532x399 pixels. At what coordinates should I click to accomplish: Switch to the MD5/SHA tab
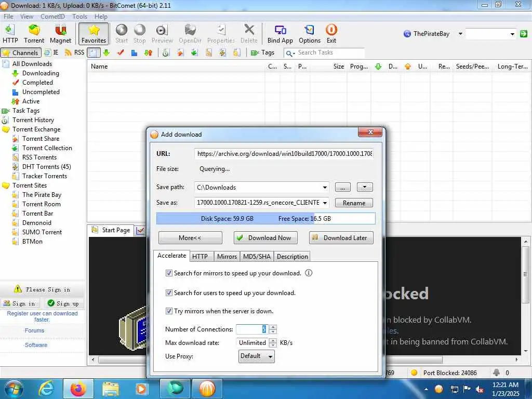(x=257, y=257)
